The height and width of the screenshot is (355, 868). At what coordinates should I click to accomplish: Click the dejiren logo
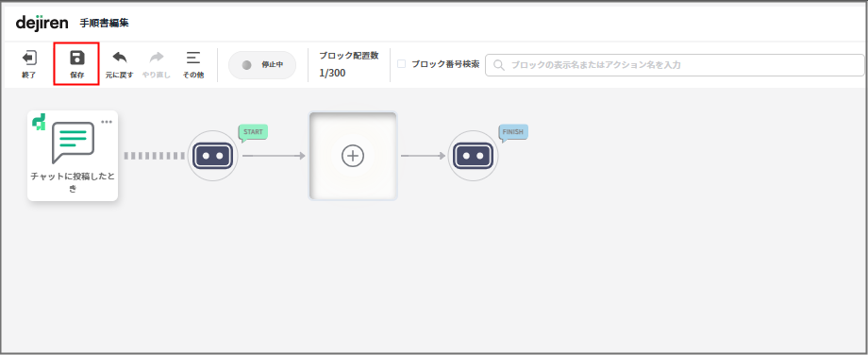tap(42, 23)
